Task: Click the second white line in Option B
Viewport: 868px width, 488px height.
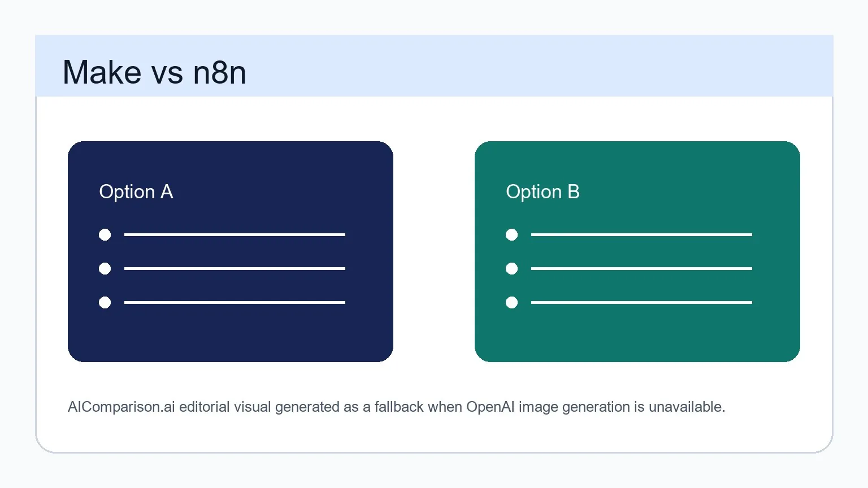Action: tap(641, 268)
